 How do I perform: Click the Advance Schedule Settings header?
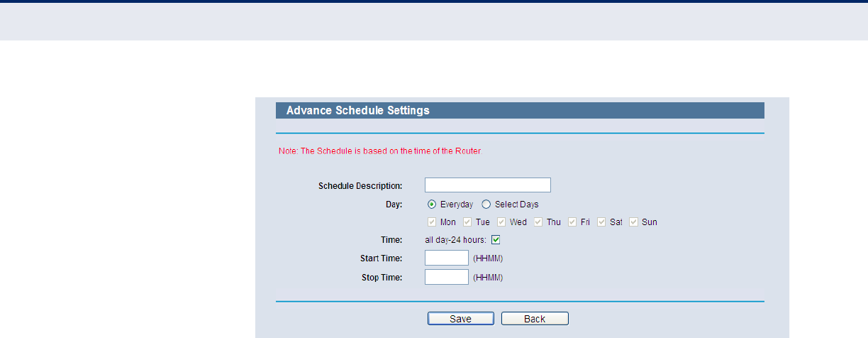click(x=357, y=111)
